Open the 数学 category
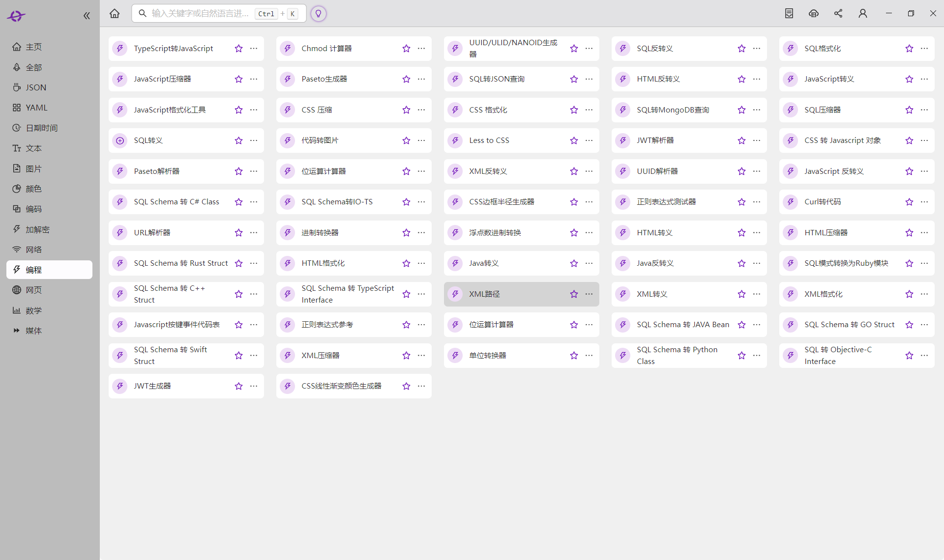 point(49,310)
